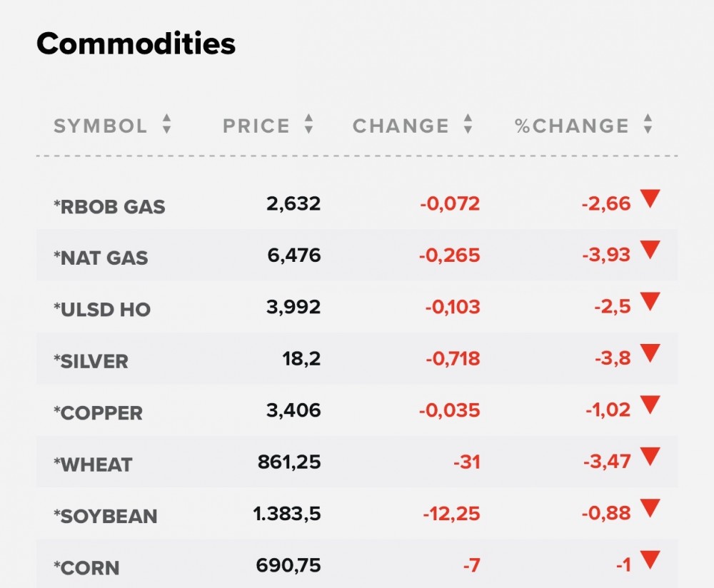714x588 pixels.
Task: Click the red down arrow beside RBOB GAS
Action: [x=650, y=199]
